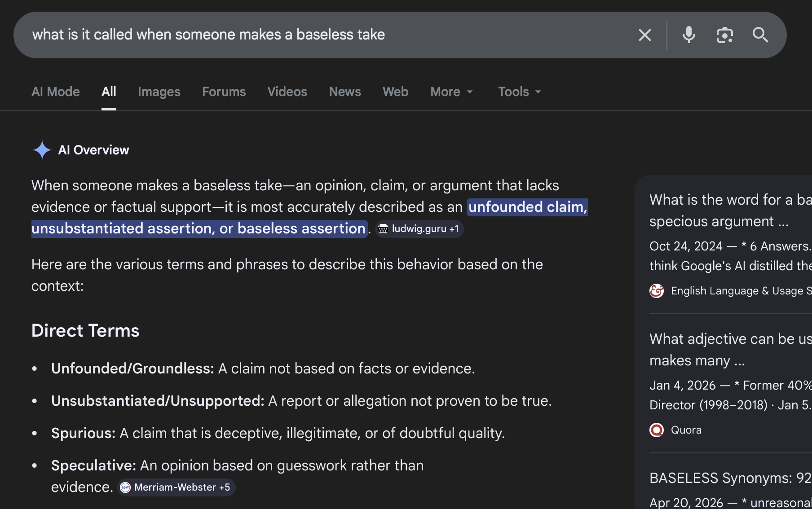The image size is (812, 509).
Task: Click inside the search query input field
Action: [314, 35]
